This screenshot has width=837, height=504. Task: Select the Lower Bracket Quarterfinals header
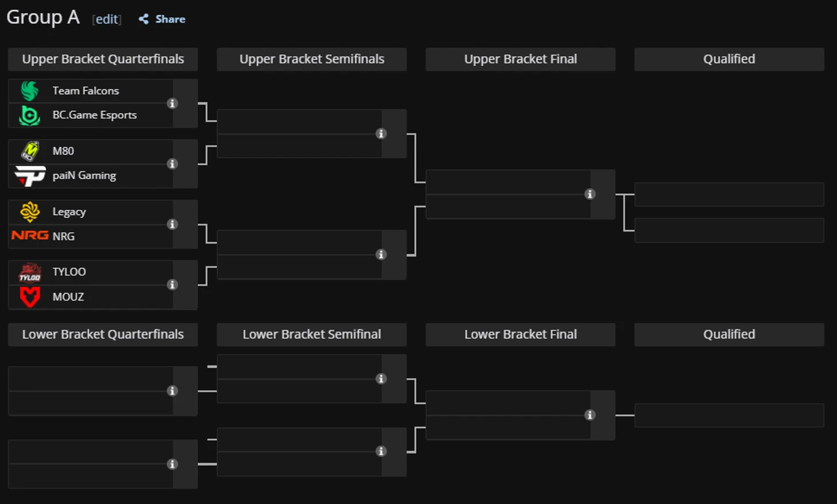(103, 334)
